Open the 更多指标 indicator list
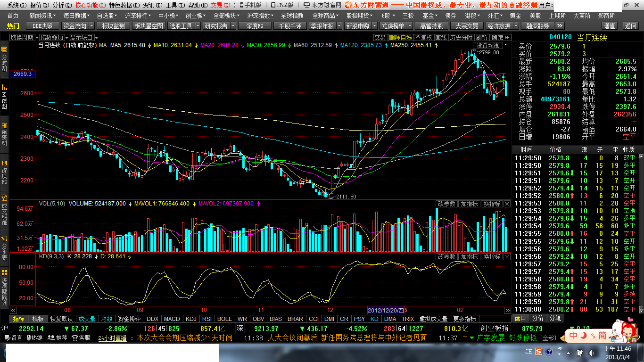This screenshot has width=644, height=362. click(x=464, y=319)
